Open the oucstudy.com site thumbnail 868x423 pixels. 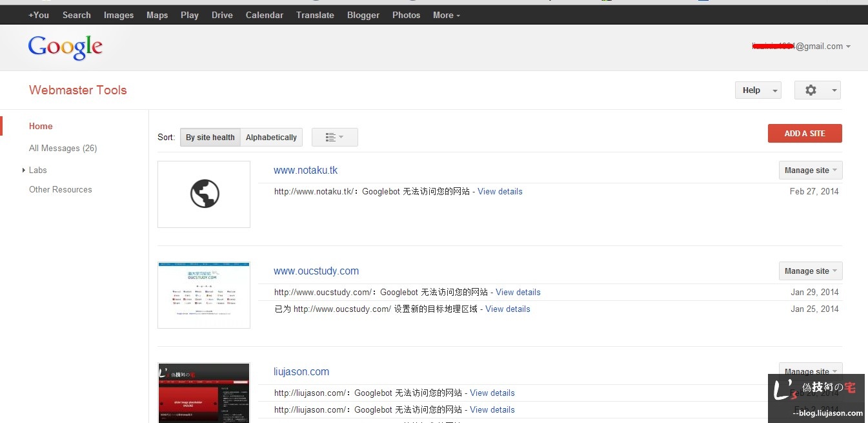(204, 295)
